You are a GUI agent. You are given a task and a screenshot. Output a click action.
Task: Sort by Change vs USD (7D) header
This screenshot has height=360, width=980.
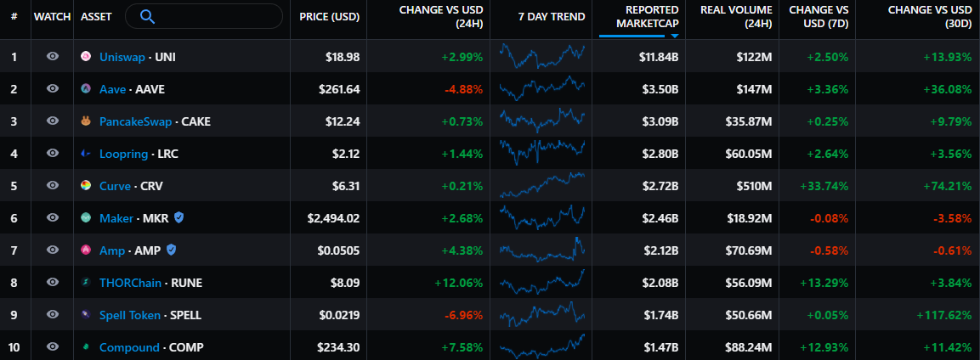[819, 17]
